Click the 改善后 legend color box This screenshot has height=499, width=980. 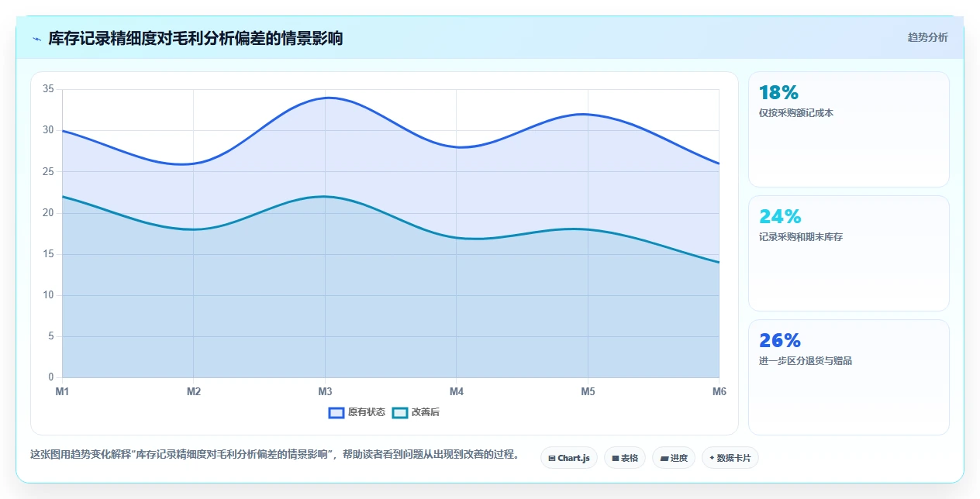coord(400,412)
